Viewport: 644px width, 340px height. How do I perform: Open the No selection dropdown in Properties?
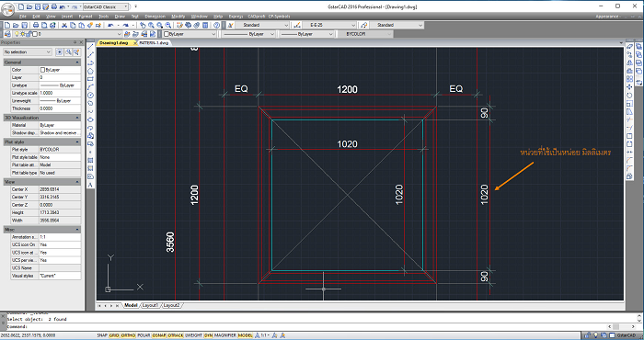pos(27,52)
